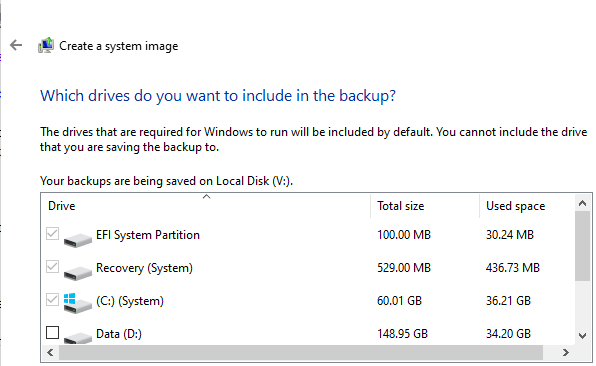Select the (C:) (System) row label
Screen dimensions: 596x366
pyautogui.click(x=130, y=301)
